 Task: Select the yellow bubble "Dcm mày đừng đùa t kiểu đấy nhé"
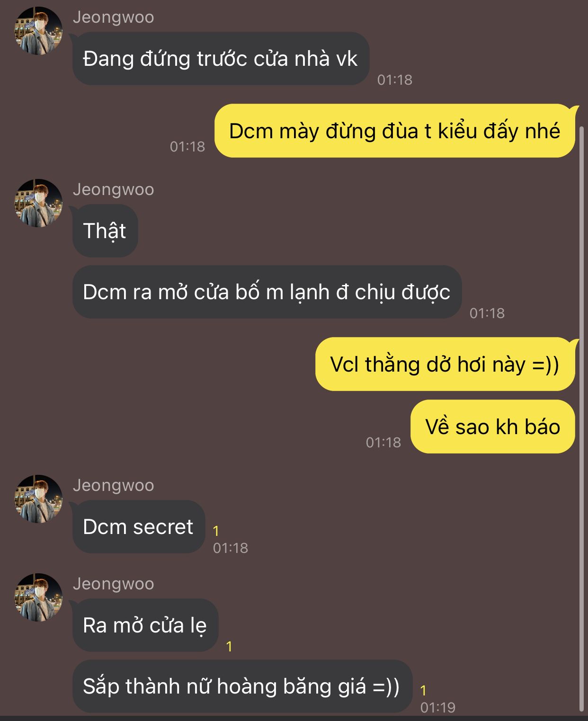(395, 131)
